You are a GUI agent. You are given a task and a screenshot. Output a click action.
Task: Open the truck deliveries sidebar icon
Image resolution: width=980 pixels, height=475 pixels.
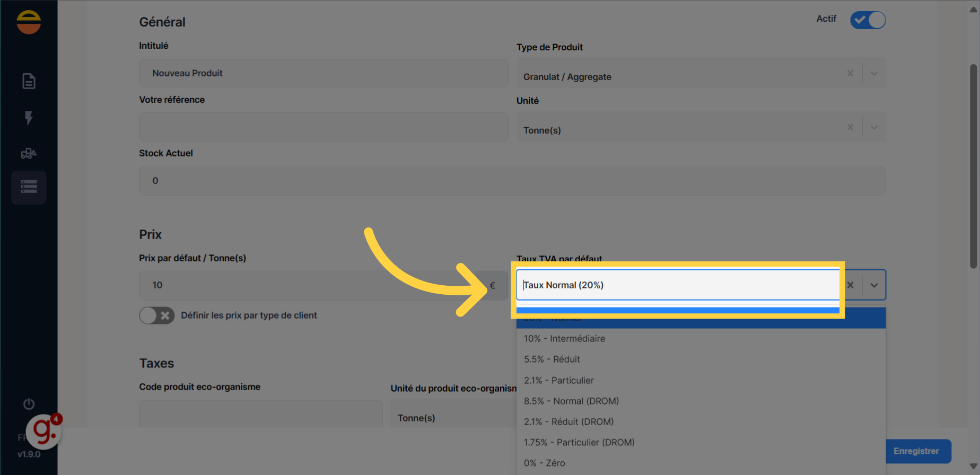[x=29, y=154]
